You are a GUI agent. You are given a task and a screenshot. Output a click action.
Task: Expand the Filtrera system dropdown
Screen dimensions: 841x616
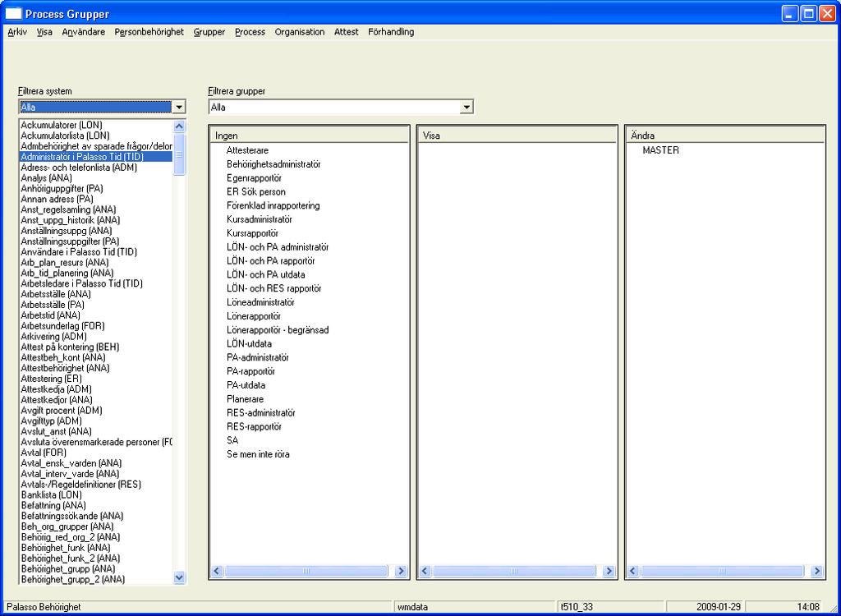(179, 108)
